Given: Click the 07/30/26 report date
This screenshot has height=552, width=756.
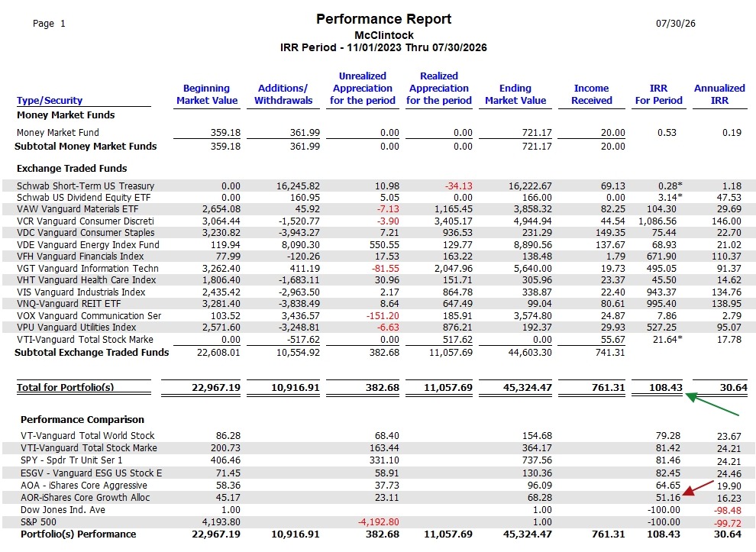Looking at the screenshot, I should pyautogui.click(x=676, y=23).
